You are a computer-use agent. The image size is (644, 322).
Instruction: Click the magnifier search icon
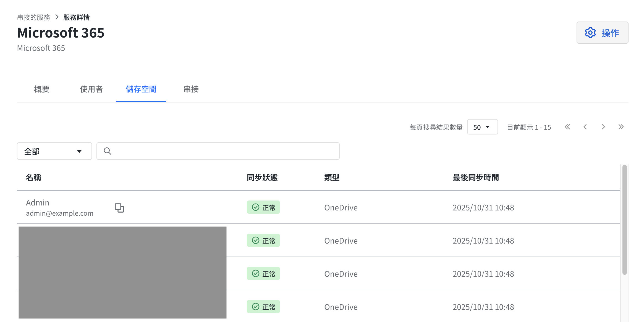(x=107, y=151)
